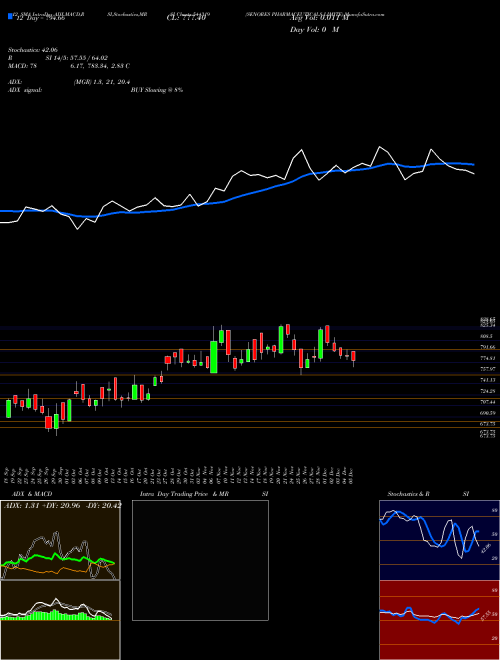
Task: Click the 707.44 price axis label
Action: click(487, 402)
